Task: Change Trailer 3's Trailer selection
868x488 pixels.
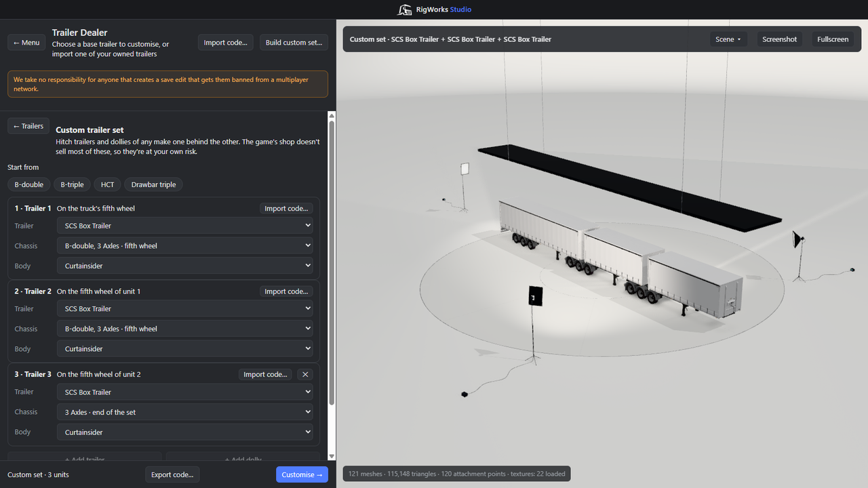Action: (185, 392)
